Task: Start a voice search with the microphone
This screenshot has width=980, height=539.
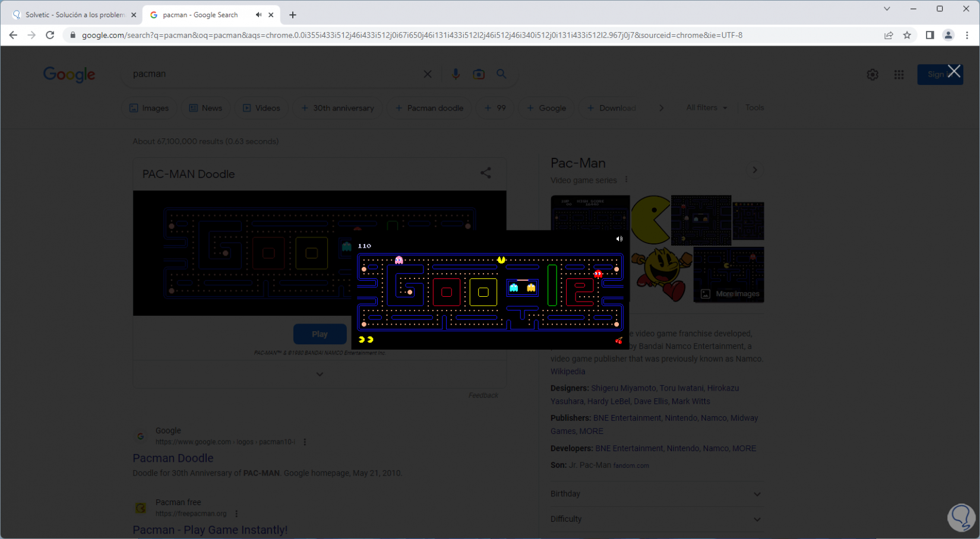Action: (x=456, y=74)
